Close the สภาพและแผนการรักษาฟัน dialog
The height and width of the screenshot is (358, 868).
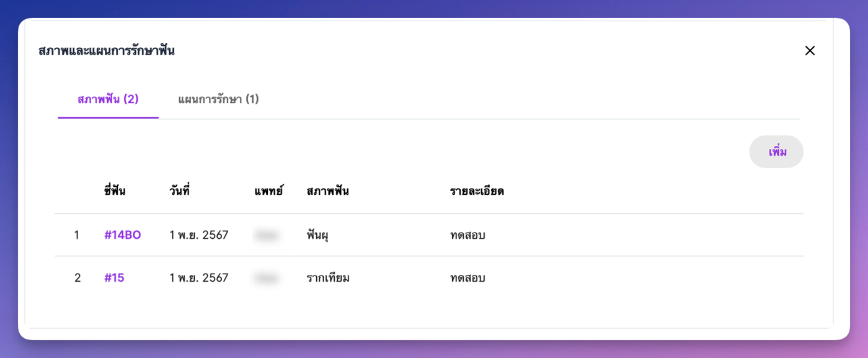point(810,51)
